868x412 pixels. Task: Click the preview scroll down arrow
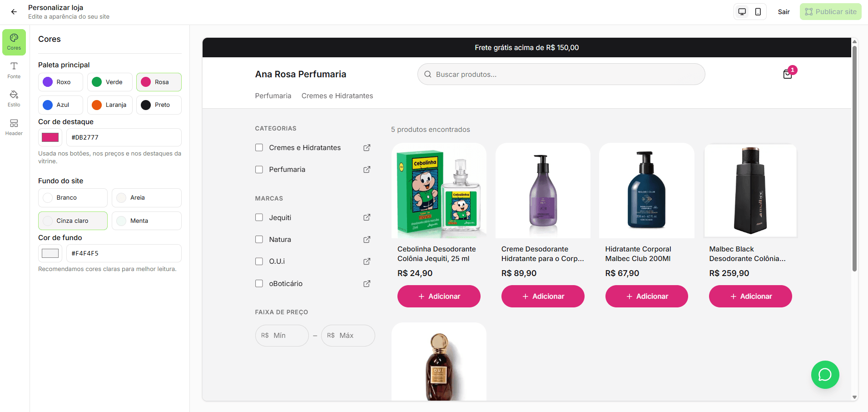(x=854, y=397)
